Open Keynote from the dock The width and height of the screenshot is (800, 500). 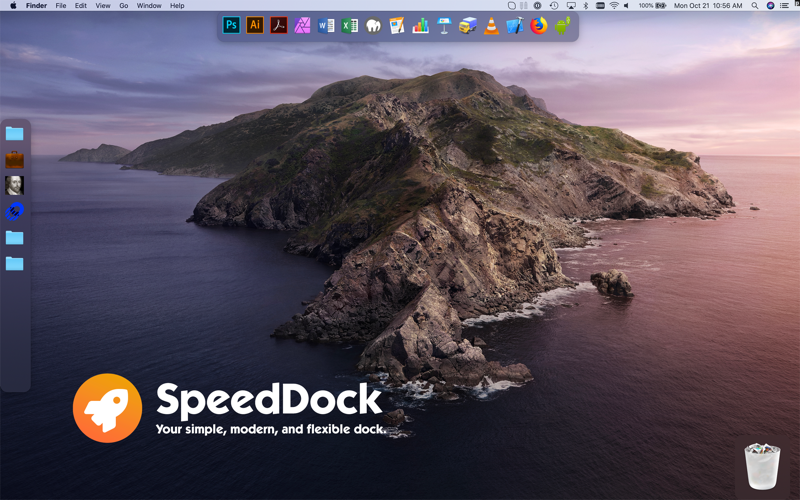(444, 26)
